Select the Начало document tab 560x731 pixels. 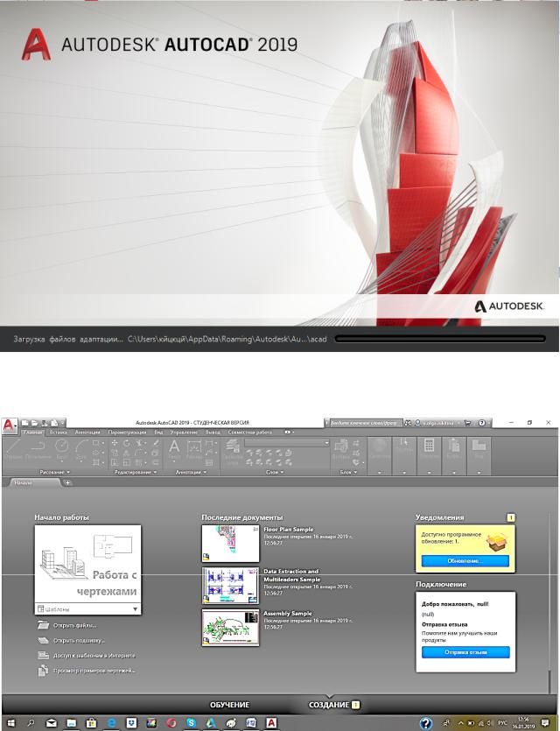[33, 483]
